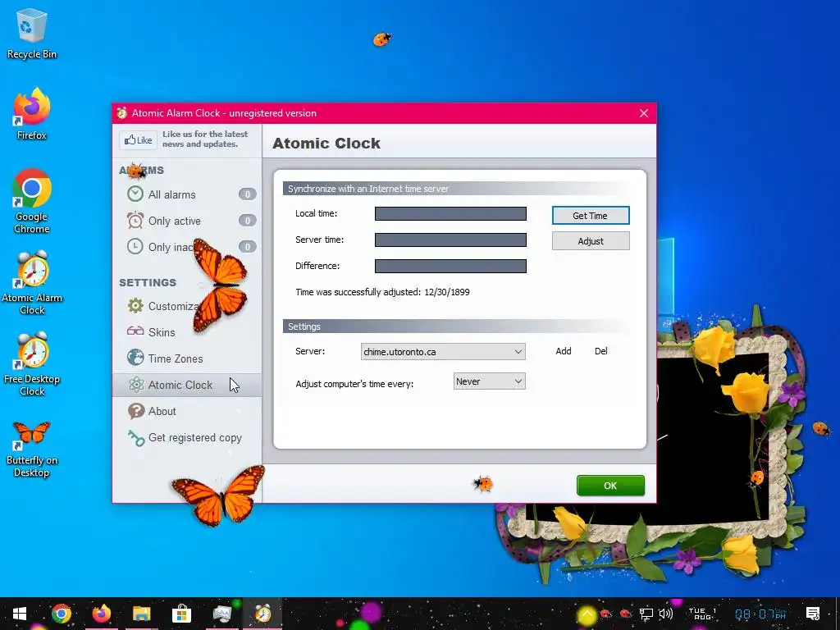Click the taskbar digital clock 08:07 PM
This screenshot has height=630, width=840.
tap(760, 614)
